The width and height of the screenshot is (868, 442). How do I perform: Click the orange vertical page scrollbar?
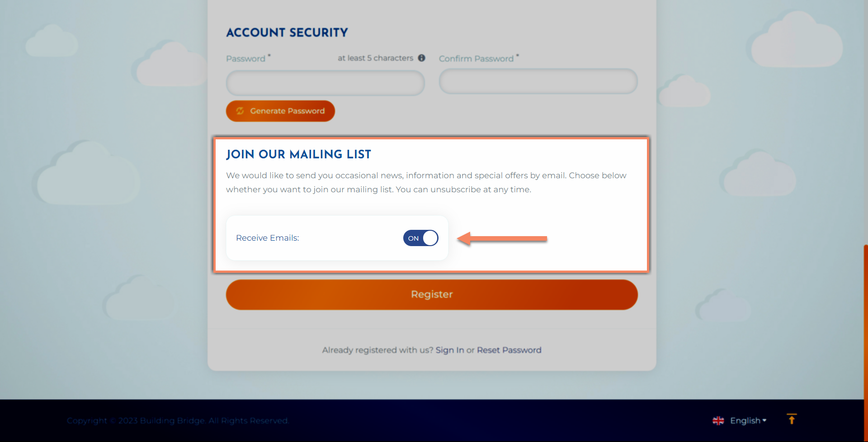865,317
